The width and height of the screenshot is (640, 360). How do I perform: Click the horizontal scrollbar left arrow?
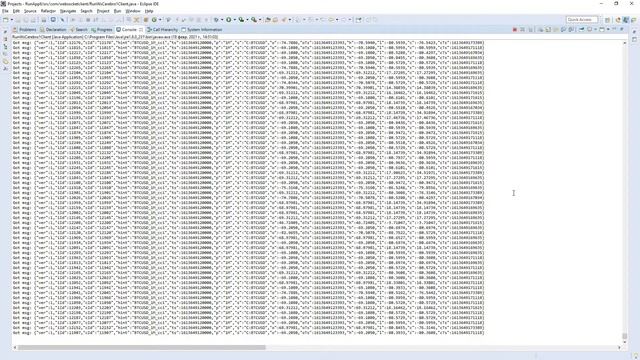tap(15, 347)
